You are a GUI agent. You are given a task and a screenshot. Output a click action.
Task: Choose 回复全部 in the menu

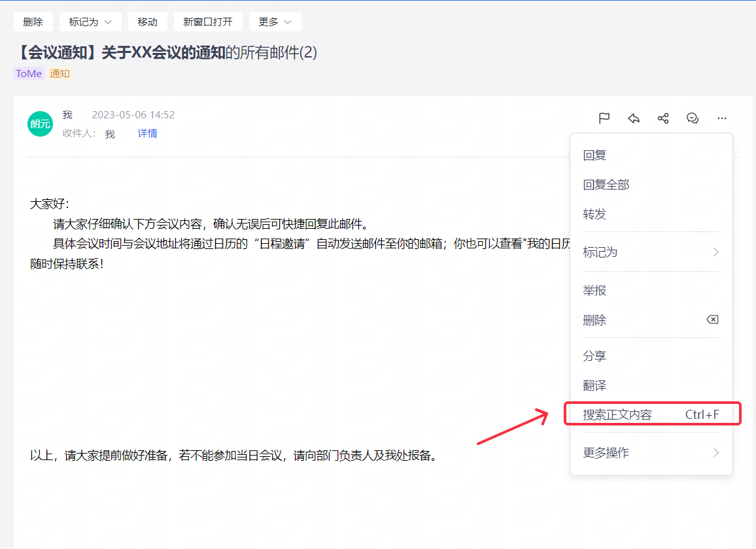pyautogui.click(x=651, y=184)
